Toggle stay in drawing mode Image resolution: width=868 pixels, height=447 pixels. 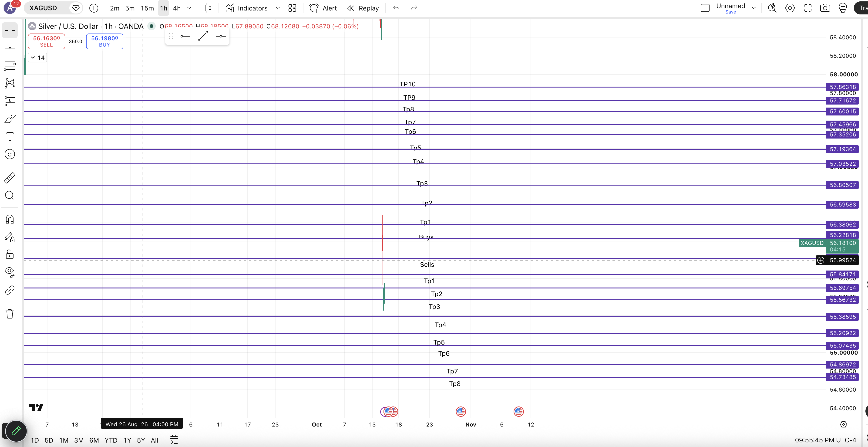(x=10, y=237)
